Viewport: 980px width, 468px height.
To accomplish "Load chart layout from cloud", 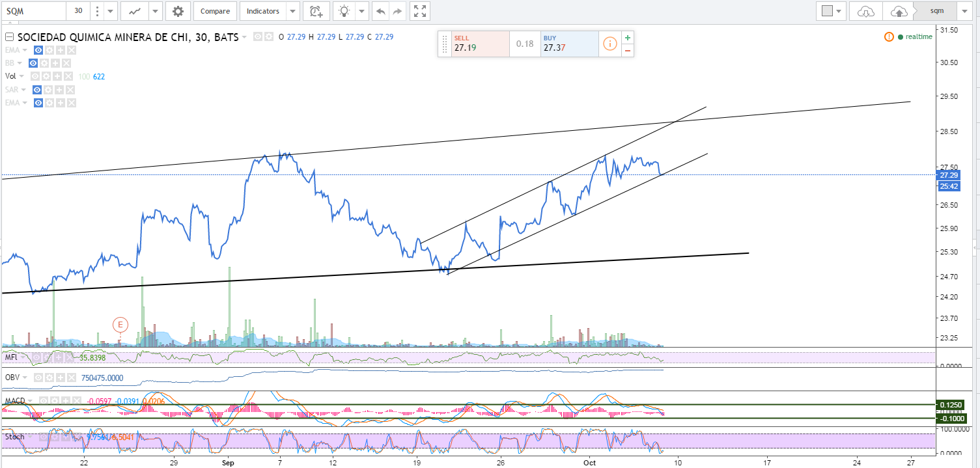I will point(866,11).
